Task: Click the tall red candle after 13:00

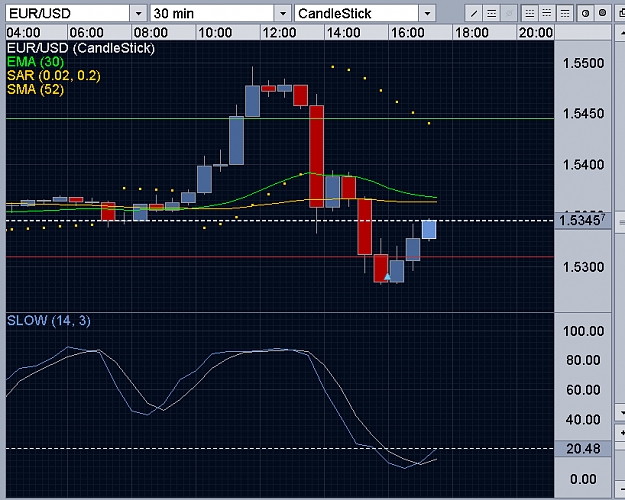Action: 316,156
